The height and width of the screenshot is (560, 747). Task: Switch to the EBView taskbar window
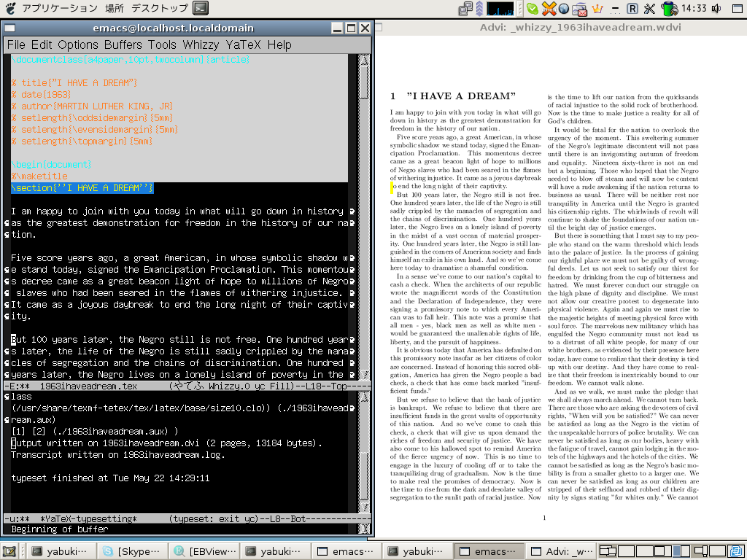click(204, 551)
